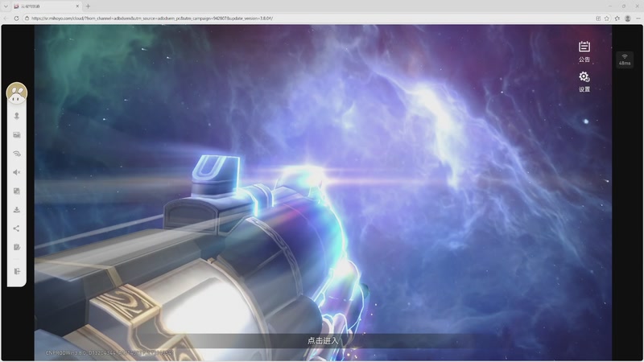Bookmark this page with the star icon
This screenshot has width=644, height=362.
[x=607, y=18]
